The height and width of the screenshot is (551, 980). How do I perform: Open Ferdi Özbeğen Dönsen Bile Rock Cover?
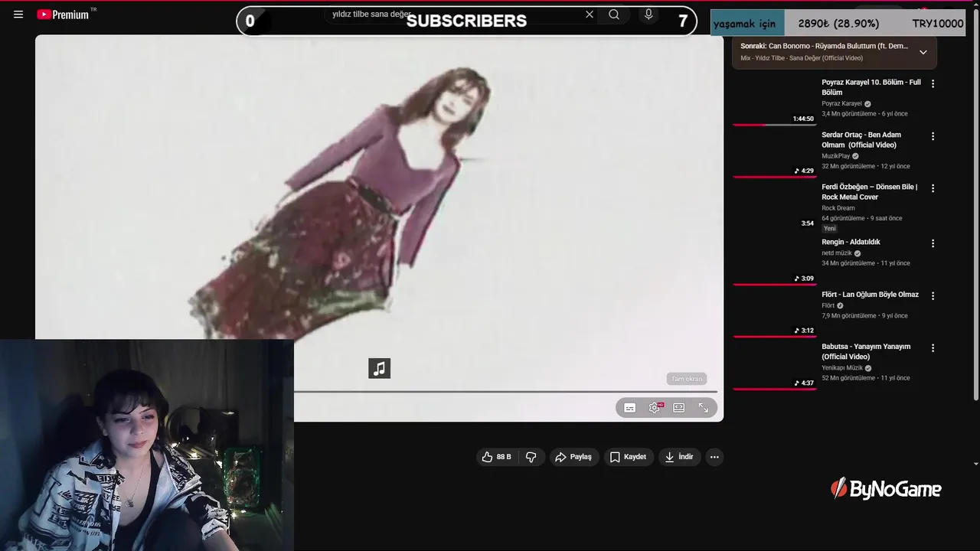(x=869, y=192)
